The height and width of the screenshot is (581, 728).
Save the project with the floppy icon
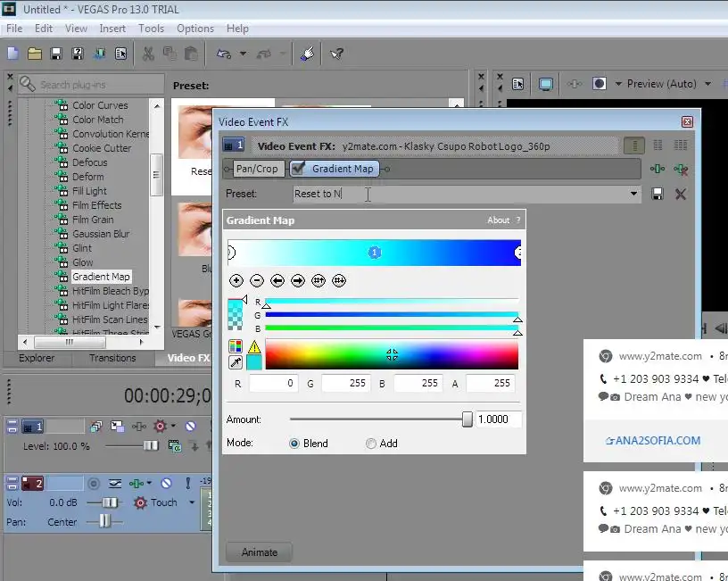tap(55, 54)
